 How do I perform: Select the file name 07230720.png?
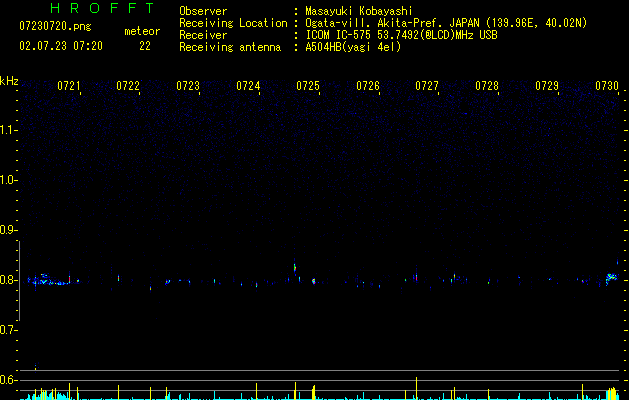pyautogui.click(x=55, y=27)
